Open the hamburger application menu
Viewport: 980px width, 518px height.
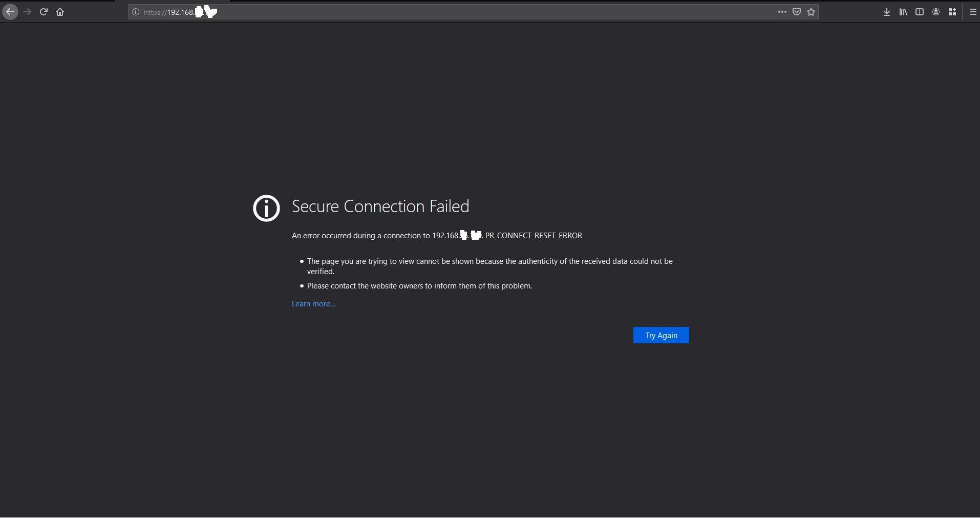pyautogui.click(x=973, y=12)
